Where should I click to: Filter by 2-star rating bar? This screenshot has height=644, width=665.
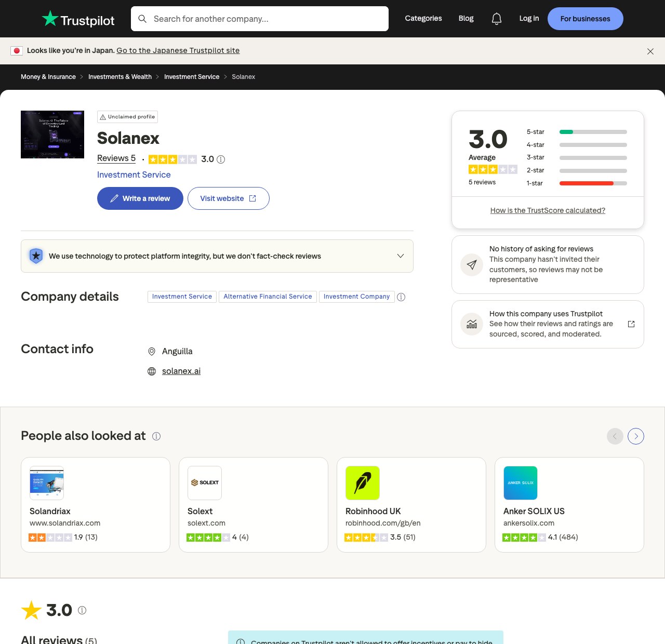pyautogui.click(x=577, y=170)
